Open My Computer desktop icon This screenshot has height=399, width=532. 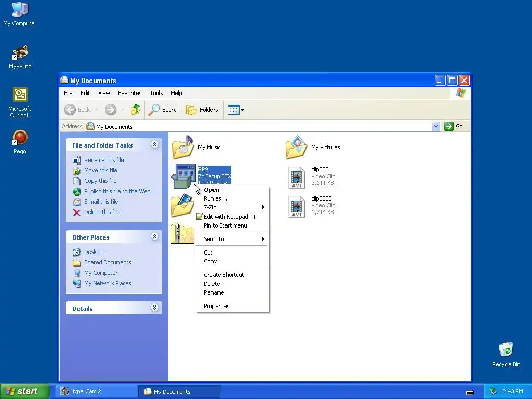coord(20,14)
